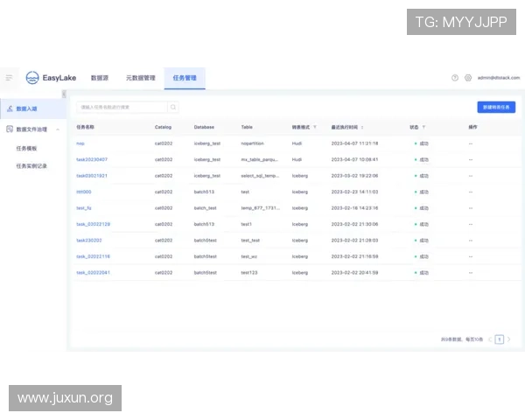The width and height of the screenshot is (525, 420).
Task: Sort by 最近执行时间 column
Action: pyautogui.click(x=362, y=127)
